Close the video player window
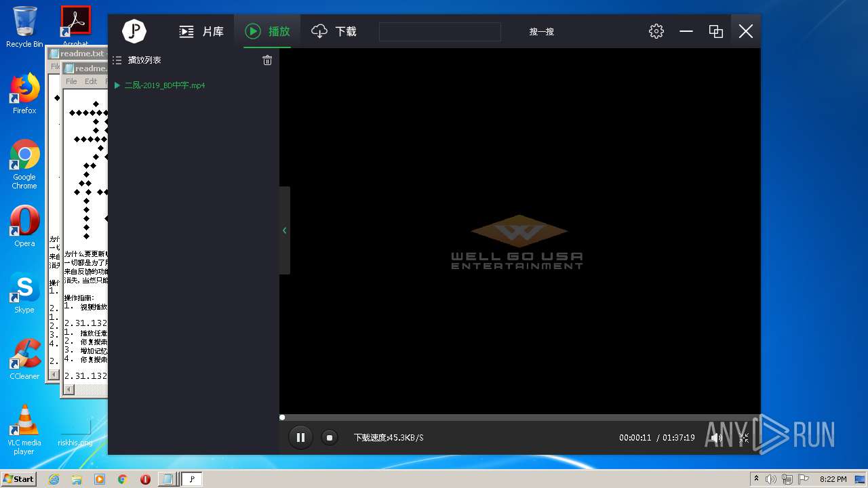 coord(745,31)
